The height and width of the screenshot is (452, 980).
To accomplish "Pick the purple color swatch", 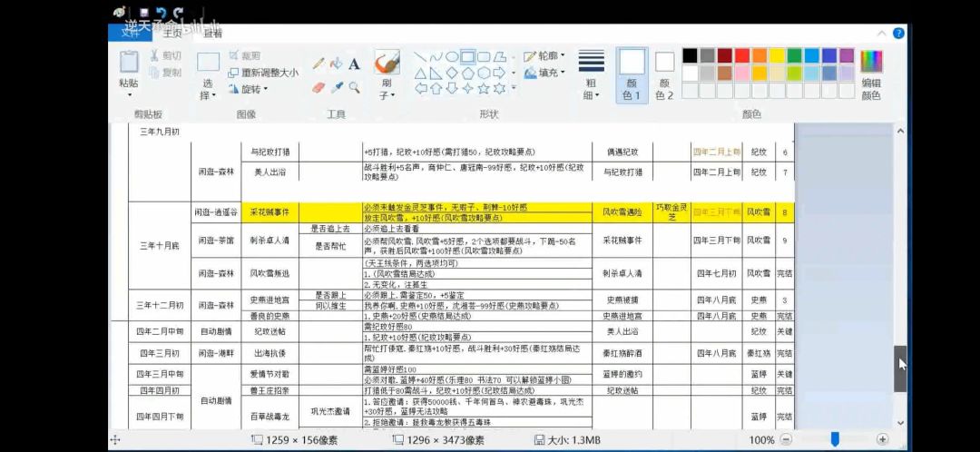I will 847,55.
